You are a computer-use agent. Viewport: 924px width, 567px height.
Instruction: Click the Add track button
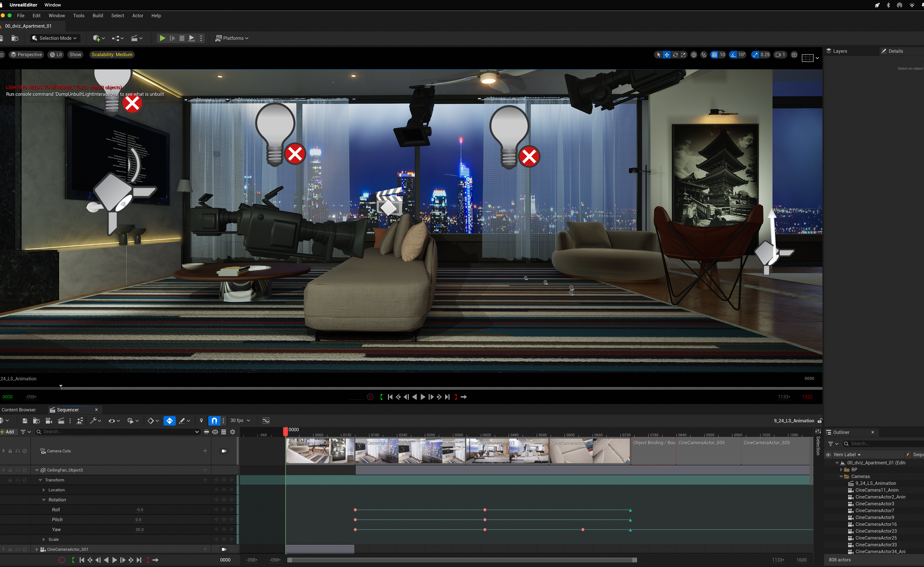point(7,432)
